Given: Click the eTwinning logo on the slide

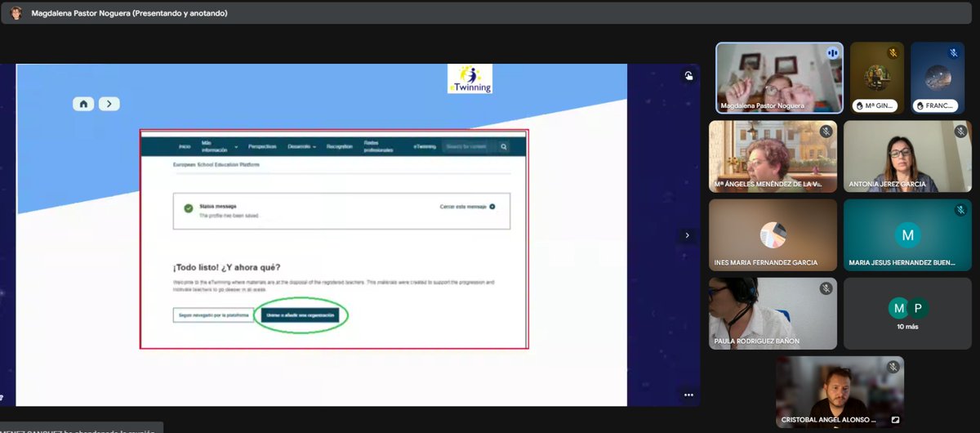Looking at the screenshot, I should 470,79.
